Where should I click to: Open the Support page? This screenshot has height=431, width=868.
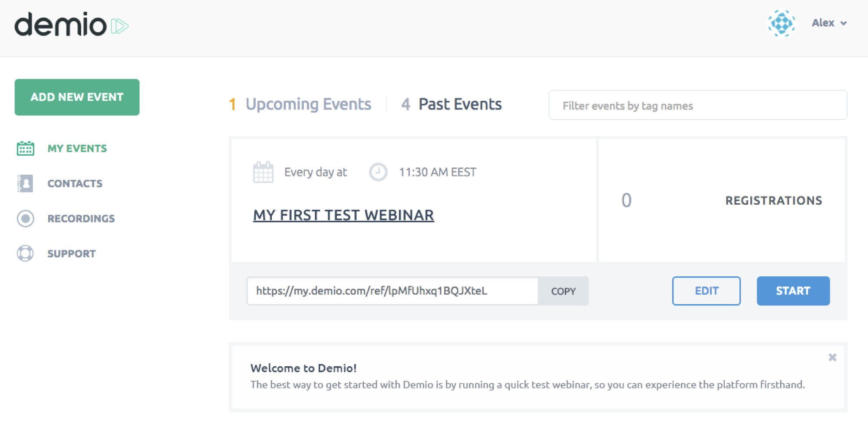[x=72, y=254]
